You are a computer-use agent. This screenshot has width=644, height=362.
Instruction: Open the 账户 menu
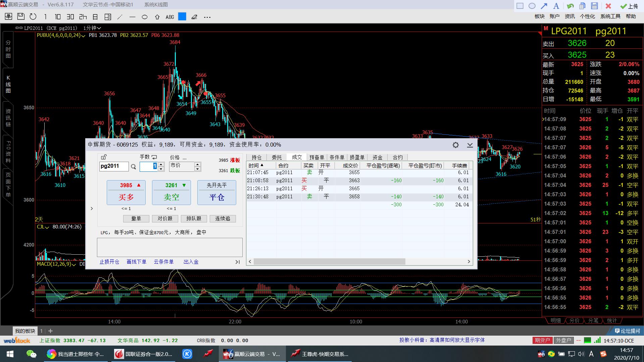(x=554, y=16)
